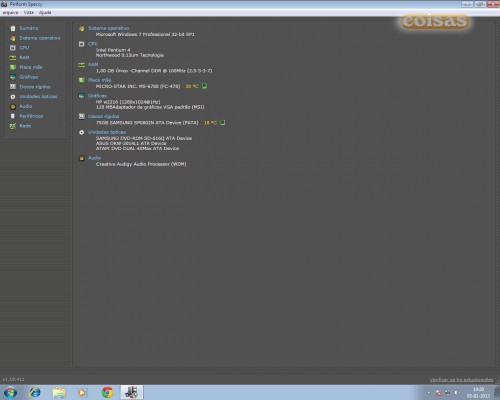Open the Áudio sidebar section
This screenshot has height=400, width=500.
(x=26, y=106)
